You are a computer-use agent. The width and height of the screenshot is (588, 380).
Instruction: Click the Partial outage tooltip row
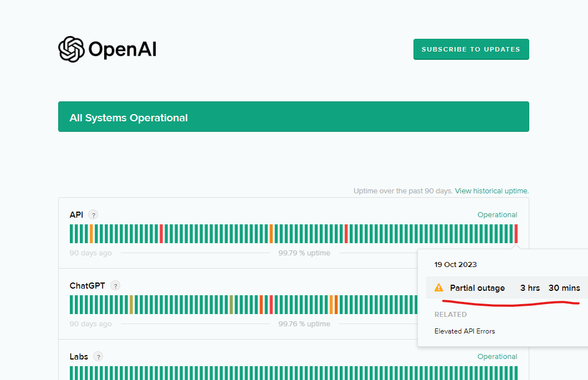click(x=507, y=288)
